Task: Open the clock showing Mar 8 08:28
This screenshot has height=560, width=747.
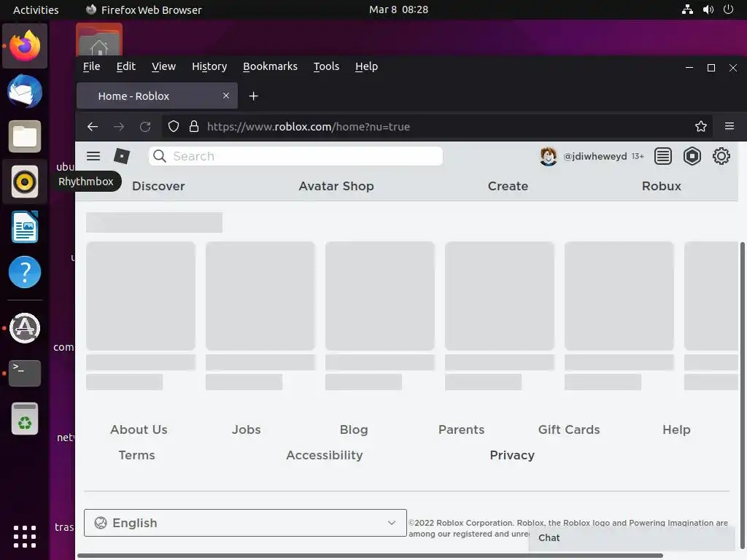Action: [x=398, y=9]
